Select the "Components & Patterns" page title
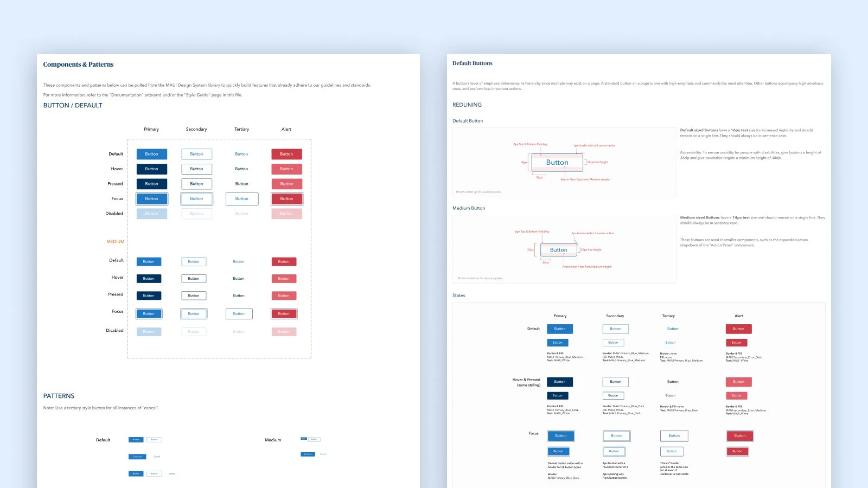 [79, 65]
